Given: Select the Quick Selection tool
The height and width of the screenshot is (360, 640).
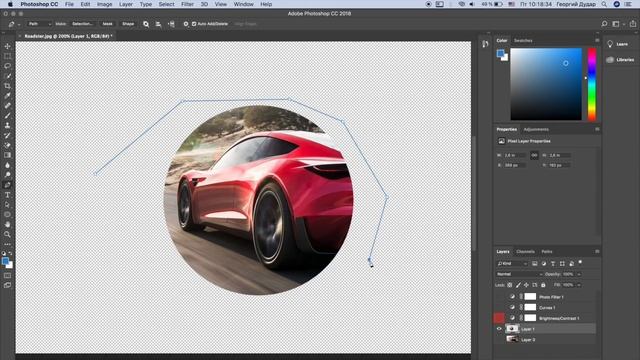Looking at the screenshot, I should point(7,76).
